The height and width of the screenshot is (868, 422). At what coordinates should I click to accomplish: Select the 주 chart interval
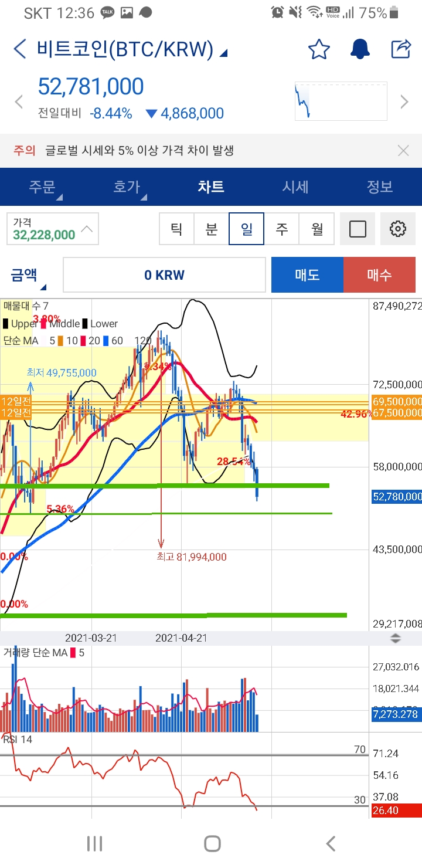point(282,229)
